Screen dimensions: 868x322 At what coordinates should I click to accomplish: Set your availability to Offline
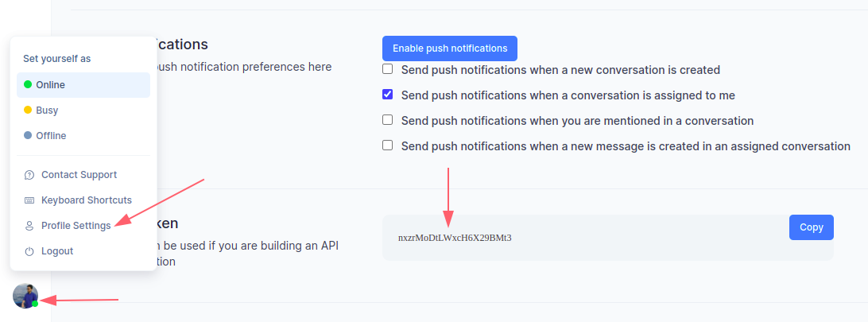[83, 135]
